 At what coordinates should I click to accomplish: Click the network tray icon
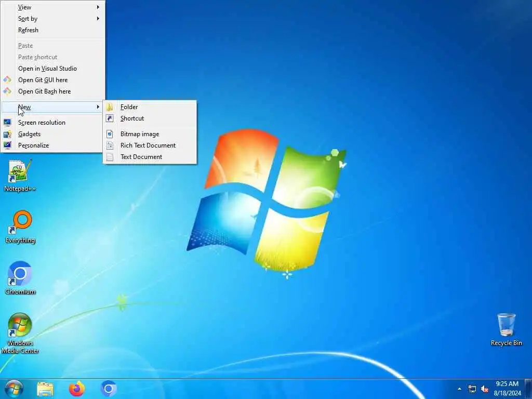[x=472, y=389]
